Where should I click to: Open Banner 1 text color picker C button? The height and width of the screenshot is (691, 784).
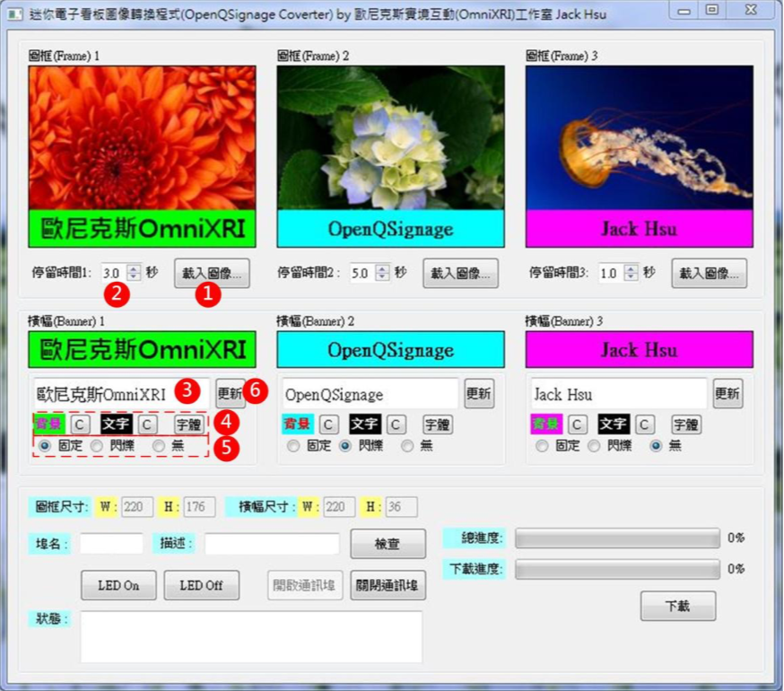(147, 424)
